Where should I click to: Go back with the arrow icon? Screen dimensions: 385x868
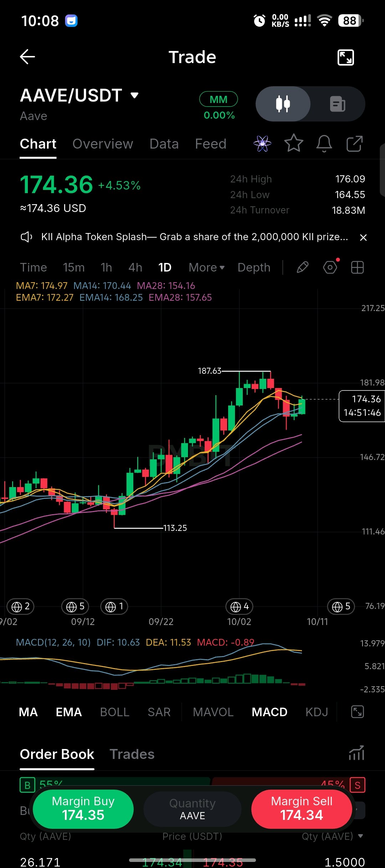click(x=27, y=57)
